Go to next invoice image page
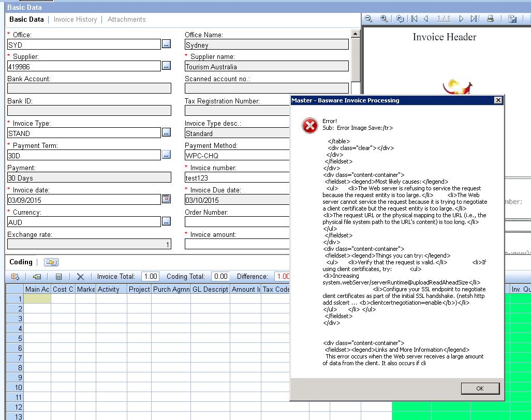Screen dimensions: 531x420 point(461,19)
